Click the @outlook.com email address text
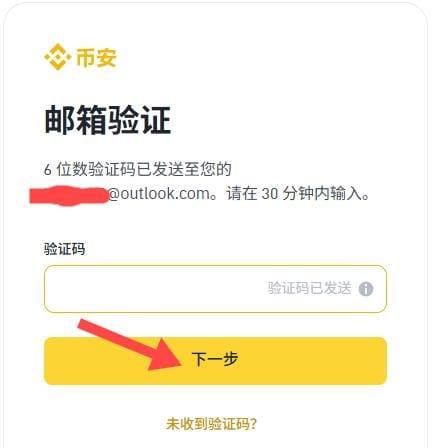The image size is (432, 448). click(159, 193)
